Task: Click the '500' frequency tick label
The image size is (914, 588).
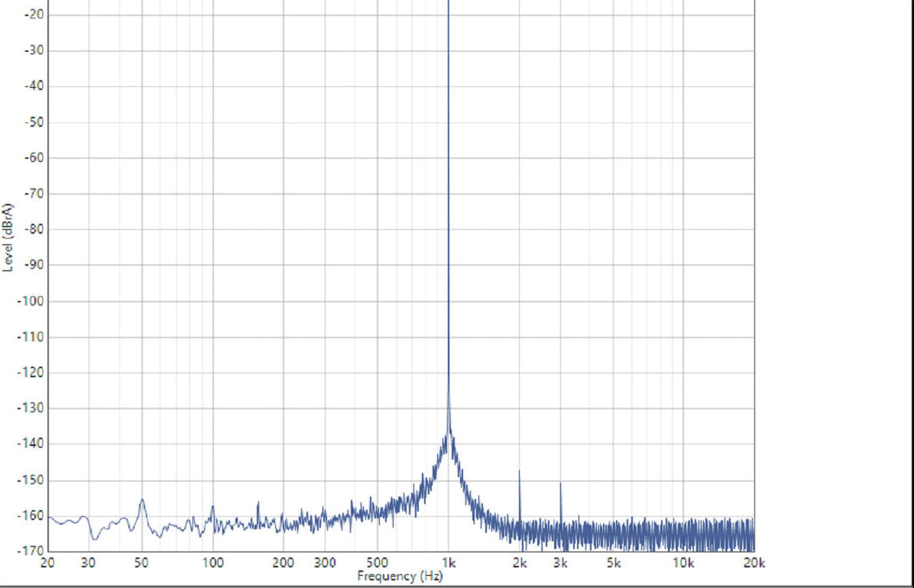Action: tap(378, 564)
